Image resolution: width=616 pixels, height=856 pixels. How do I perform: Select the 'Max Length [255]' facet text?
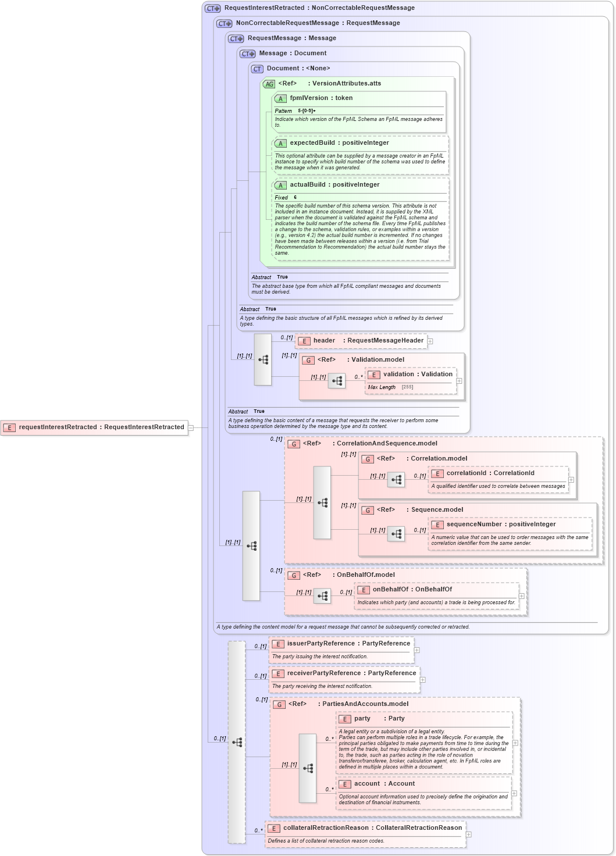[x=391, y=387]
